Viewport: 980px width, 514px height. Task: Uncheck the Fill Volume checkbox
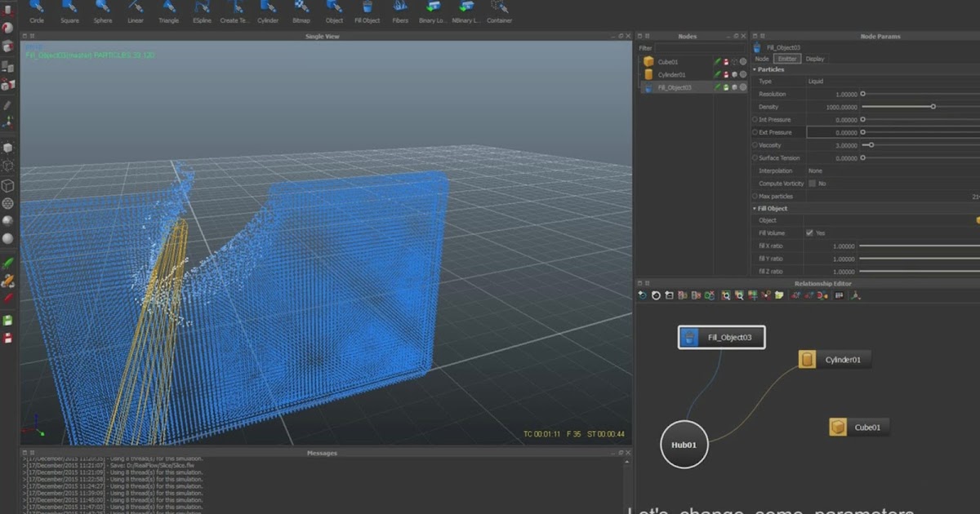coord(809,233)
